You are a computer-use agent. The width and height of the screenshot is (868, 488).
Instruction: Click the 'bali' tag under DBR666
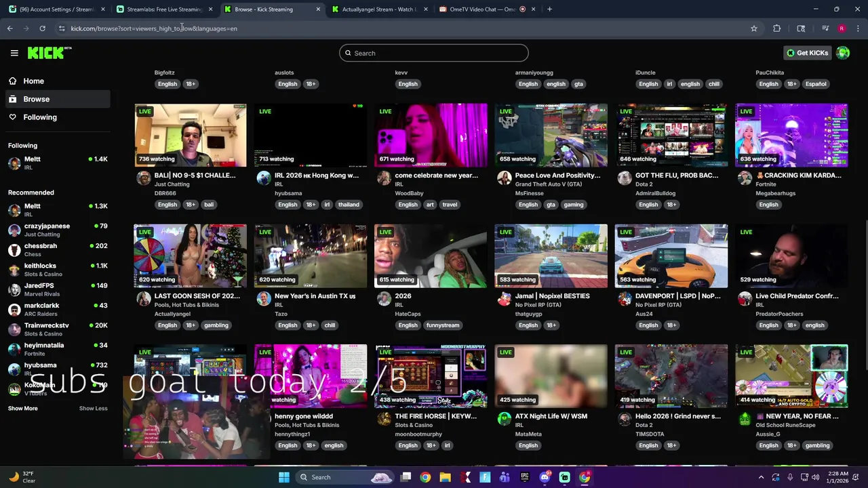click(209, 205)
